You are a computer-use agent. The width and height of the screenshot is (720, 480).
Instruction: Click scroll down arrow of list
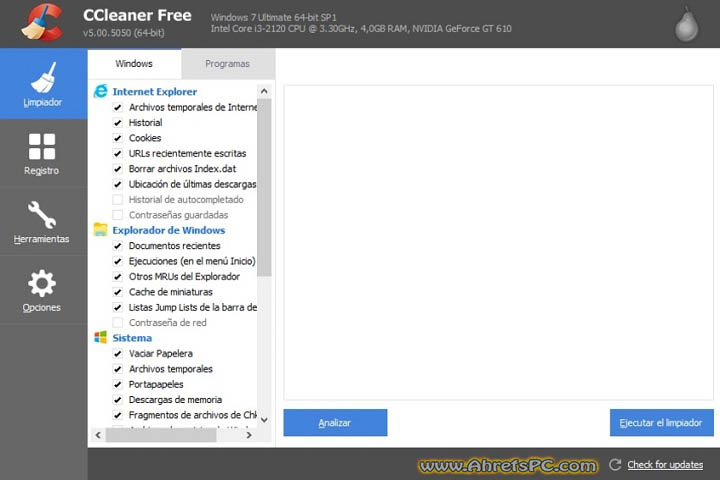[264, 419]
